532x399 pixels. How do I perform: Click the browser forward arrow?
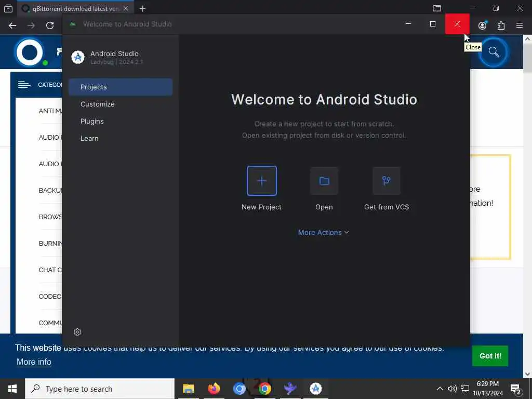[x=31, y=25]
